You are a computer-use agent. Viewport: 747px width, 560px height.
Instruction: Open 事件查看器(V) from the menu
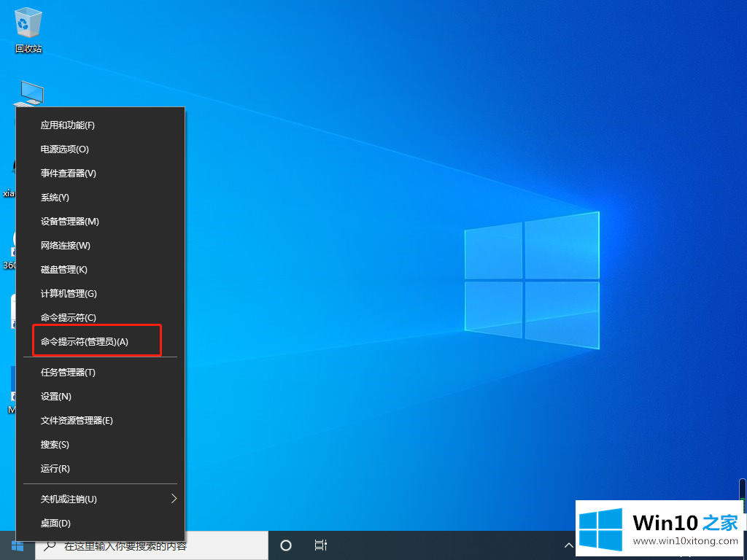(x=69, y=174)
